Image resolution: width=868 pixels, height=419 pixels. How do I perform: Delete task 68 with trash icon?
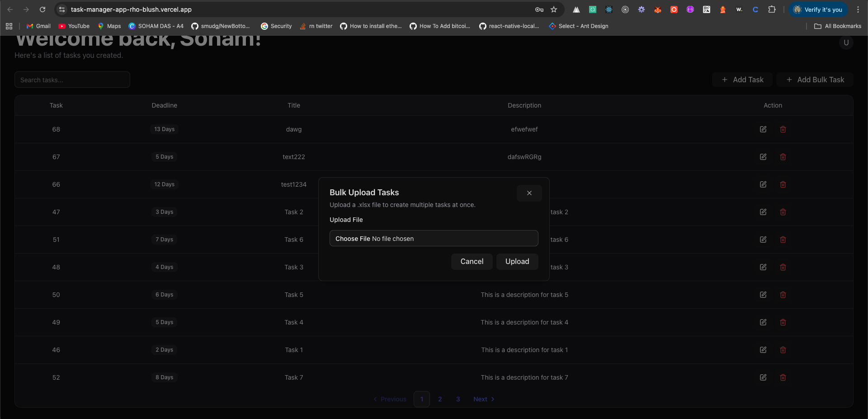pyautogui.click(x=783, y=129)
